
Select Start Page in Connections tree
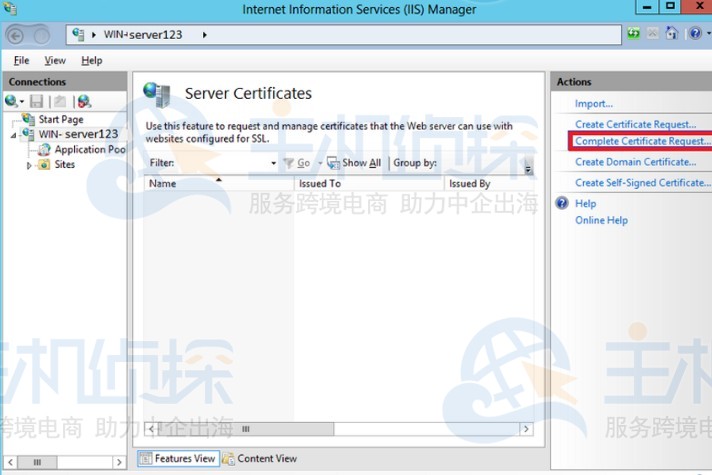[x=60, y=119]
